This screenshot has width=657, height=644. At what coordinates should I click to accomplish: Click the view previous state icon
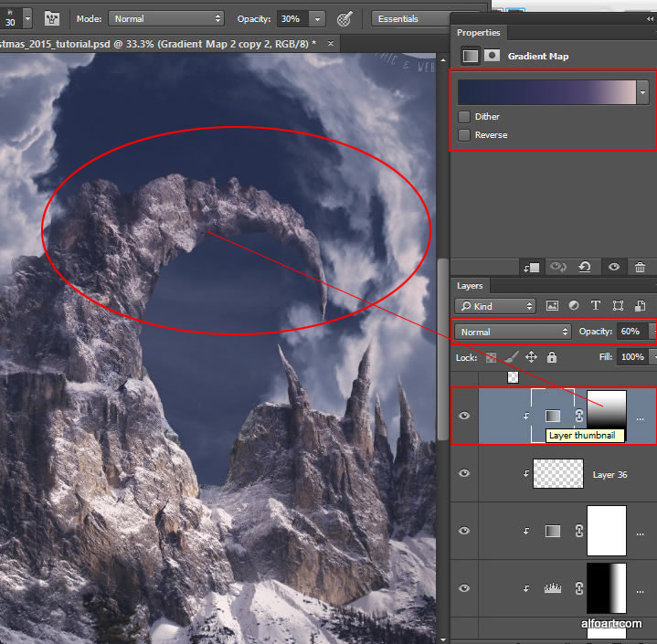(558, 268)
